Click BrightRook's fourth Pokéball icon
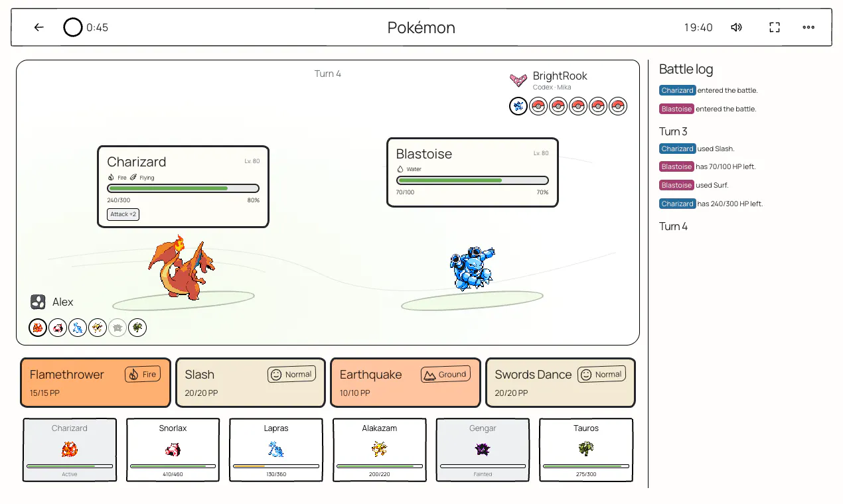The image size is (843, 504). pyautogui.click(x=578, y=106)
